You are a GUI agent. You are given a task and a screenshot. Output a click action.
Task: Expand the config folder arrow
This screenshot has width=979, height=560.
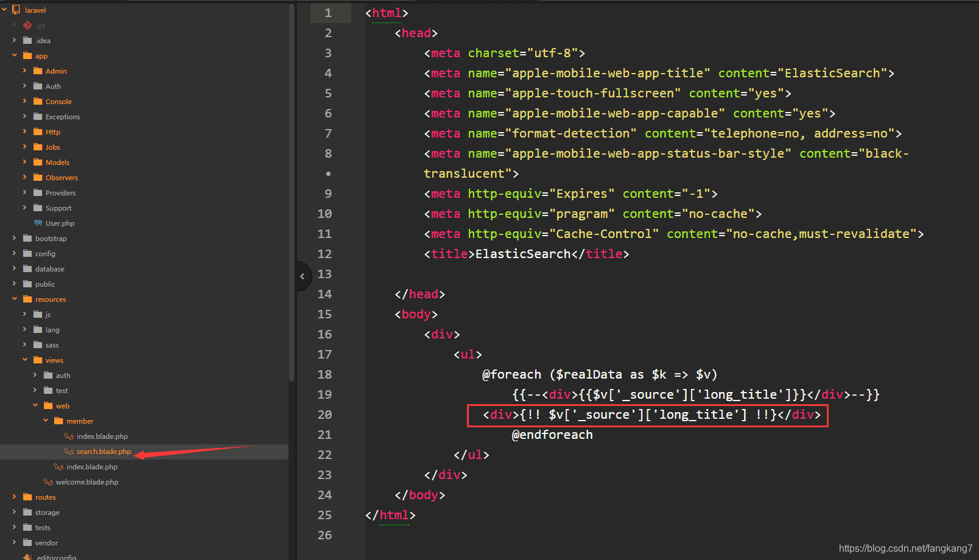(x=15, y=253)
